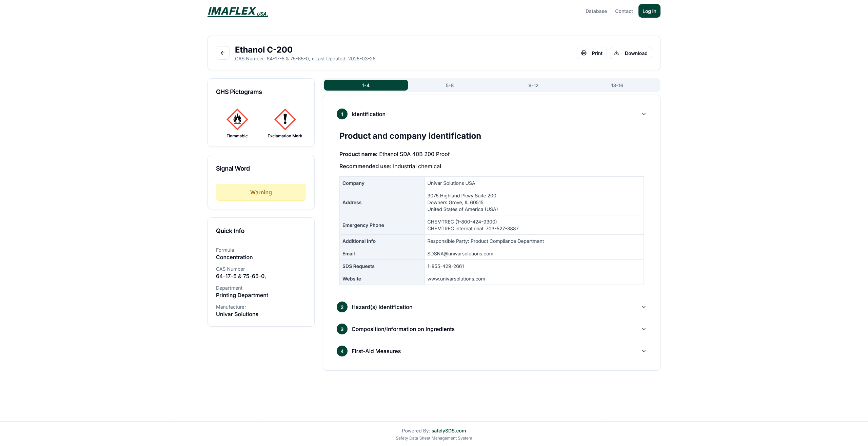Toggle visibility of First-Aid Measures section

(491, 351)
